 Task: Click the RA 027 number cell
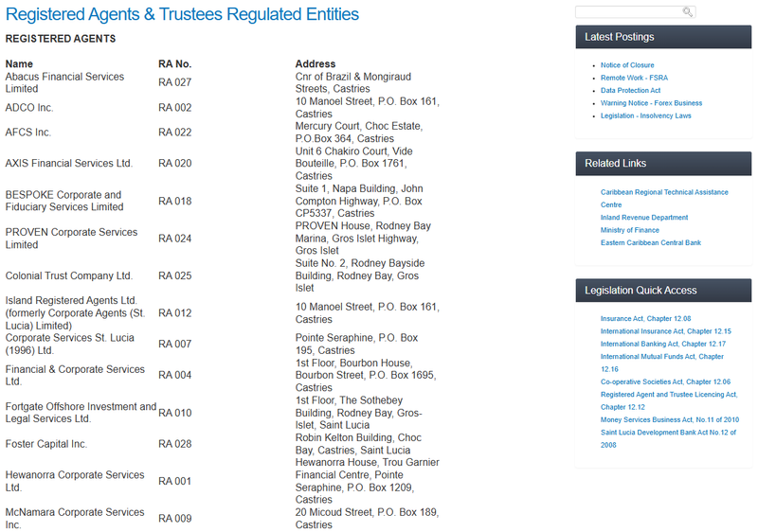tap(174, 82)
